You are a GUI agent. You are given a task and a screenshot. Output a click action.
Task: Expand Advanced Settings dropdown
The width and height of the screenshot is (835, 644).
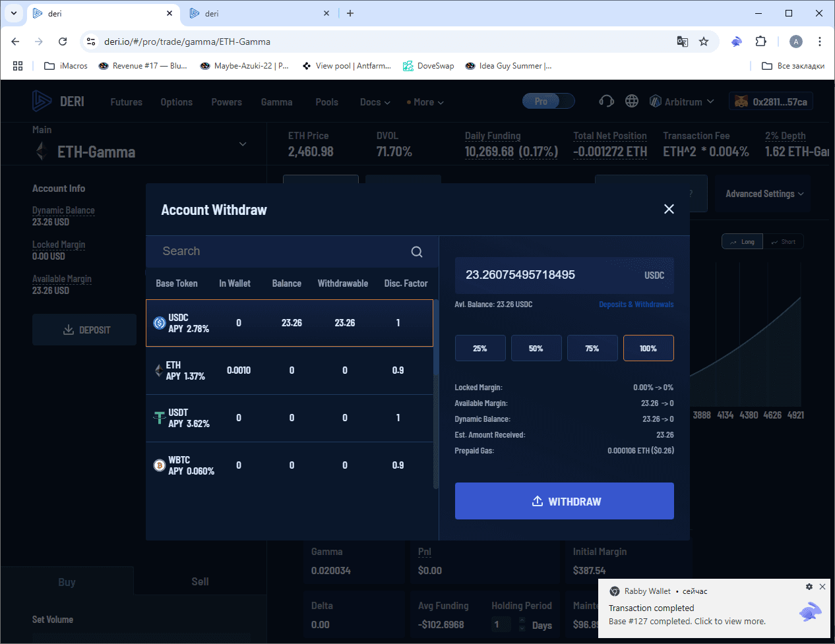pos(765,194)
